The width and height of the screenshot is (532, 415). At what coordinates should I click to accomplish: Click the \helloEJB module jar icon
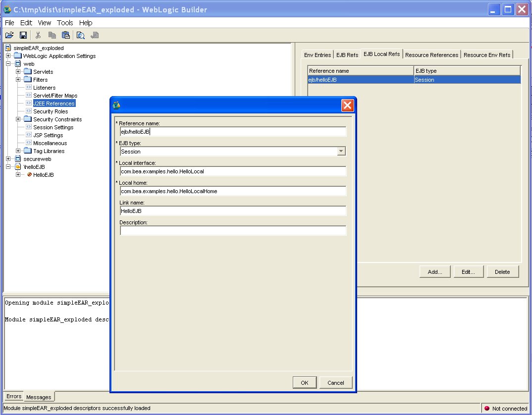pyautogui.click(x=18, y=166)
